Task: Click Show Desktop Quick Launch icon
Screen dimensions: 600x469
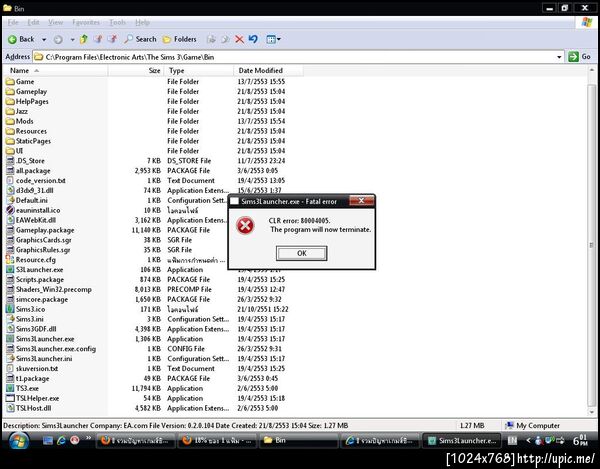Action: point(48,440)
